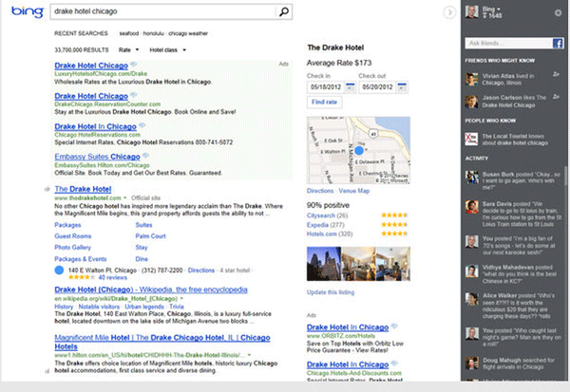
Task: Open the Photo Gallery sitelink
Action: click(73, 248)
